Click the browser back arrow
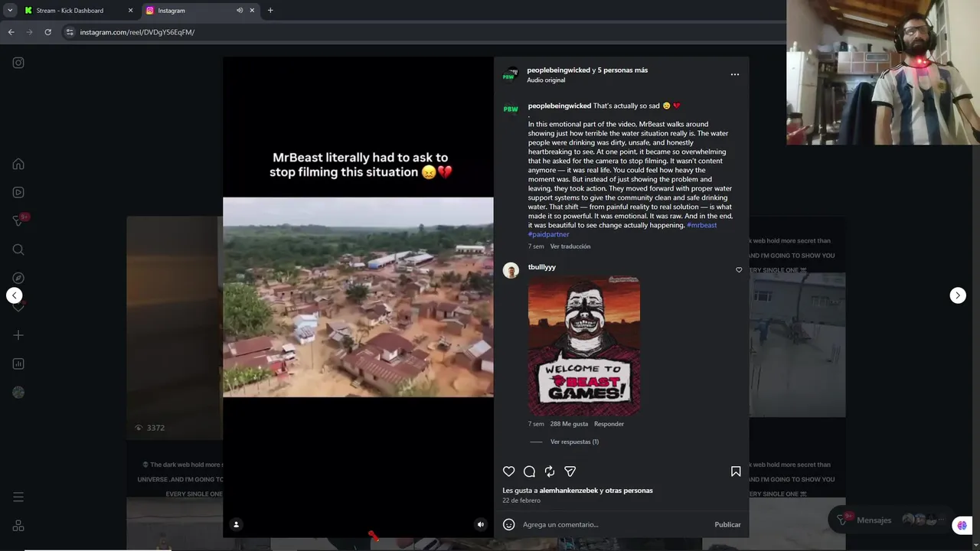This screenshot has width=980, height=551. [11, 32]
